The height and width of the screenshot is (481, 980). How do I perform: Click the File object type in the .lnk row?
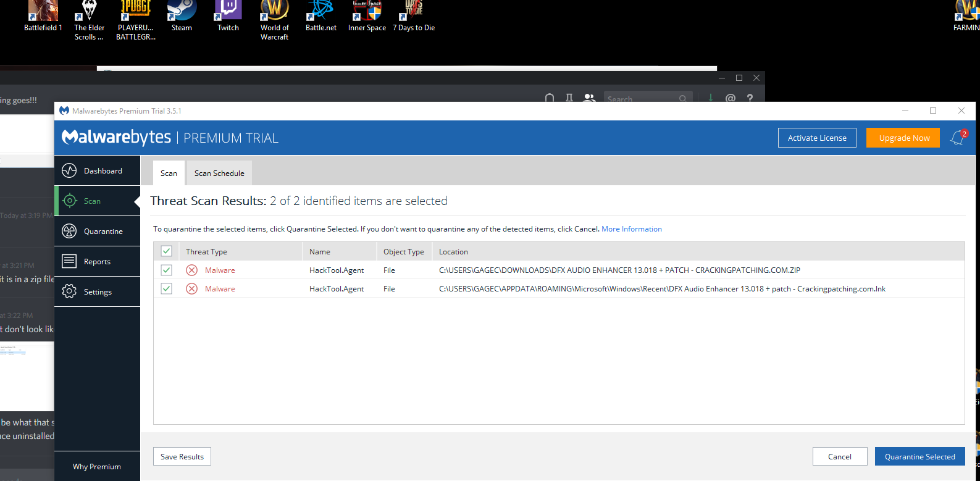pos(389,289)
